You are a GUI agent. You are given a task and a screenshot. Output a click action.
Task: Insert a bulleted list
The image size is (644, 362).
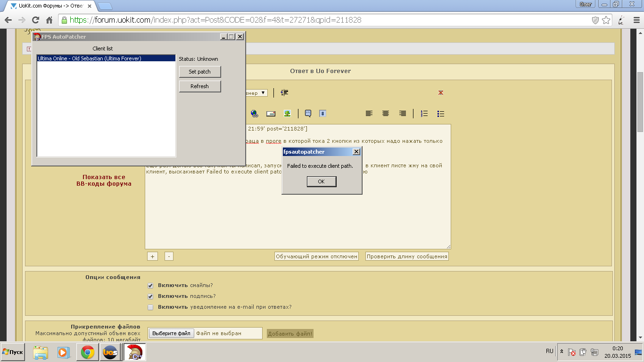(x=441, y=114)
